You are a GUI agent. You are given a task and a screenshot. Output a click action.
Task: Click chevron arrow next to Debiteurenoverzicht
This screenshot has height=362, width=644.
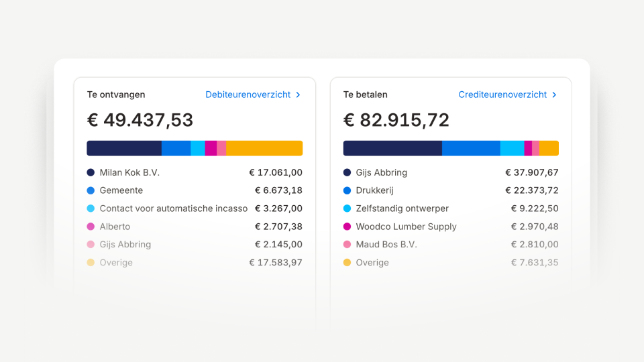(x=298, y=95)
